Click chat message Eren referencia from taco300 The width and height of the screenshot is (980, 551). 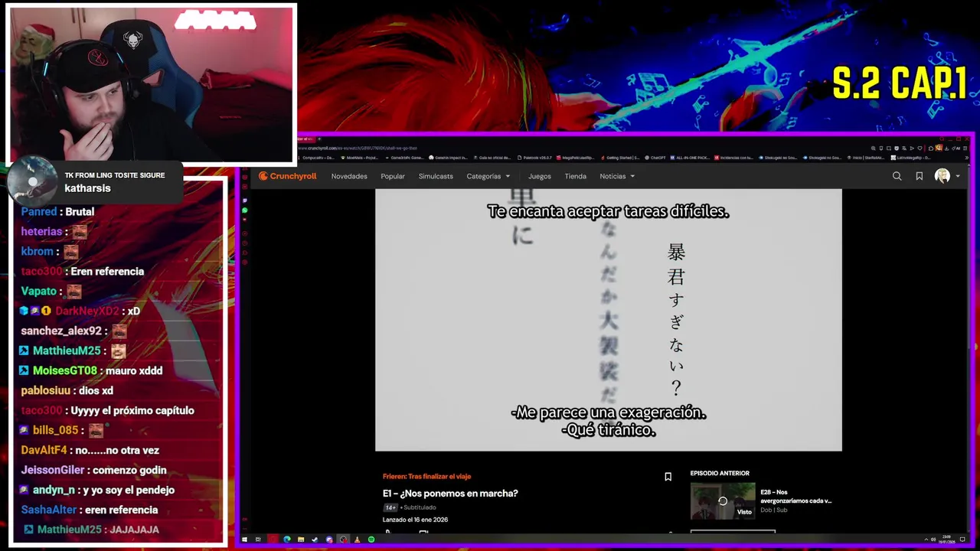point(107,271)
